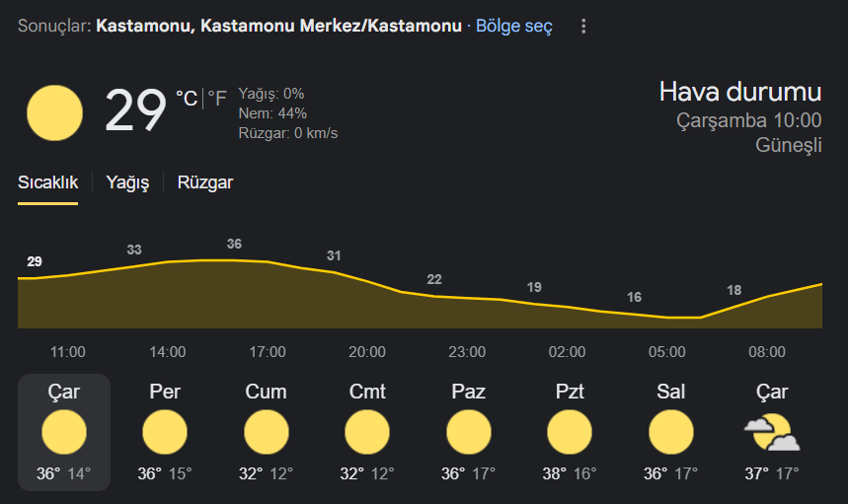848x504 pixels.
Task: Click the 23:00 time label
Action: 467,352
